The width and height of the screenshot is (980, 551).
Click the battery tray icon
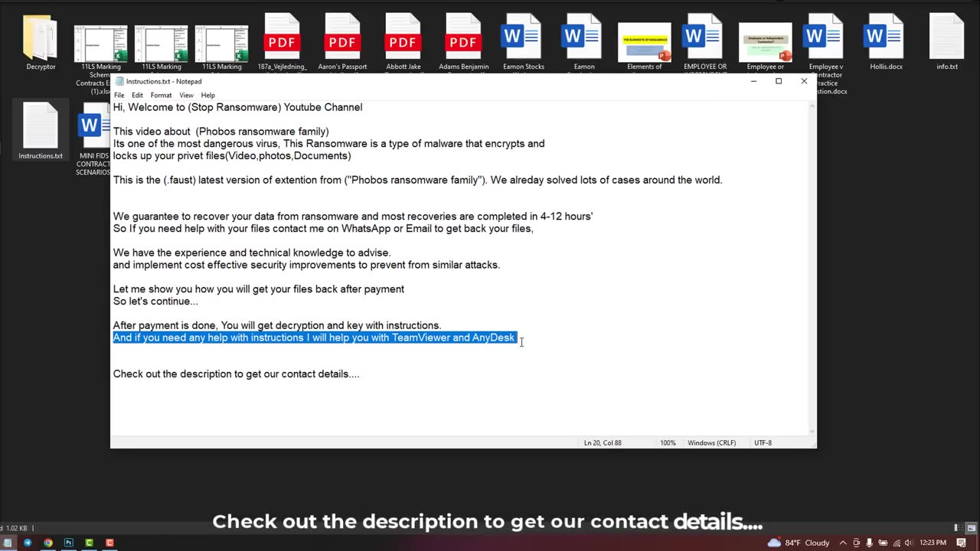(x=883, y=543)
